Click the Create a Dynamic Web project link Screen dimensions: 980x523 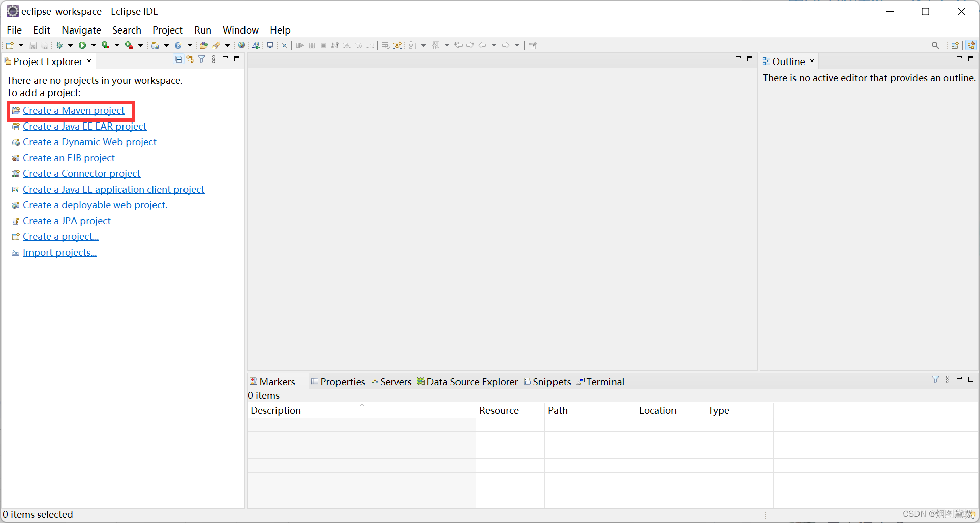[89, 142]
